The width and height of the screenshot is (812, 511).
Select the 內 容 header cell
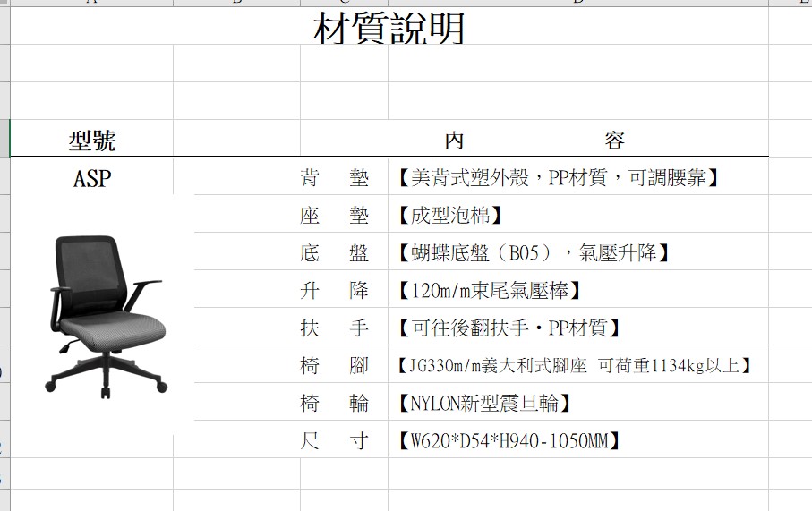tap(534, 139)
